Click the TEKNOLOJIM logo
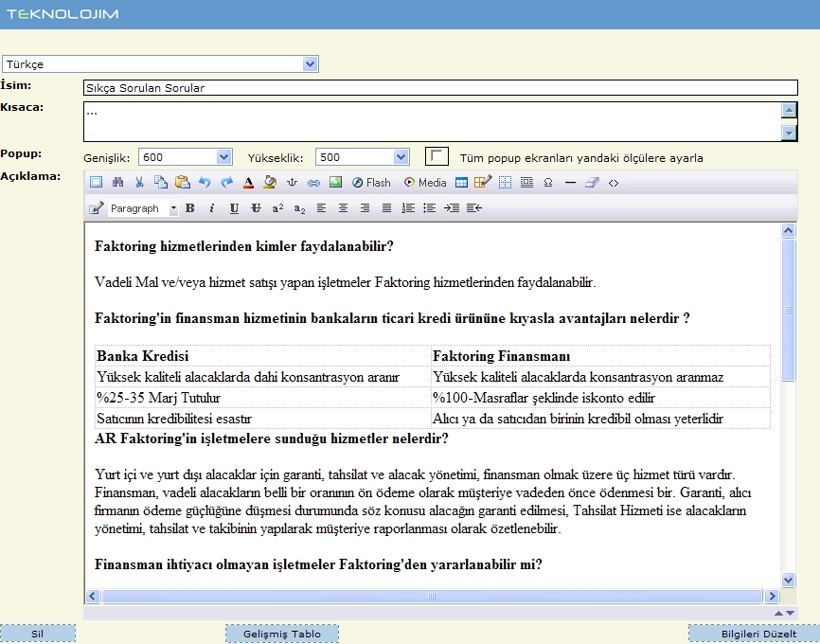The width and height of the screenshot is (820, 644). tap(62, 14)
